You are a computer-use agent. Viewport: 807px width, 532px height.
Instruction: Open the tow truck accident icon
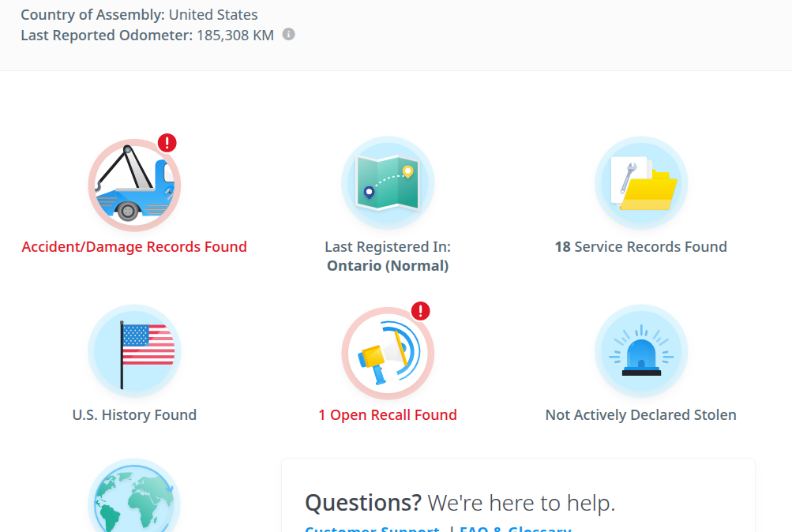(x=134, y=185)
